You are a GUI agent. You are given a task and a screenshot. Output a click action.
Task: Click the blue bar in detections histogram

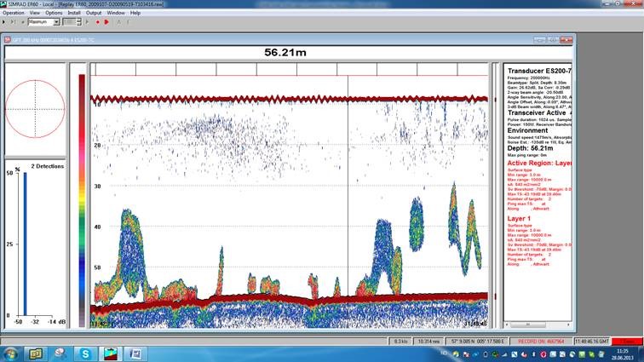coord(25,244)
